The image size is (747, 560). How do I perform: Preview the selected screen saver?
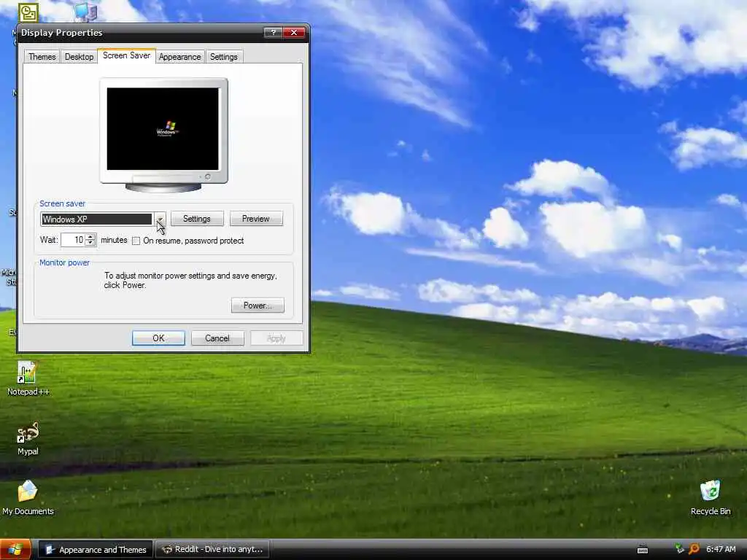[256, 219]
